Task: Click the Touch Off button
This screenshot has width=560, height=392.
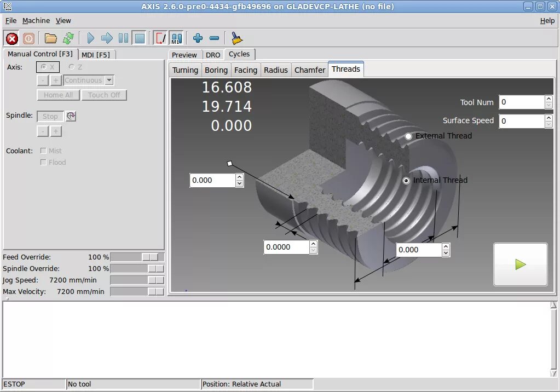Action: 104,95
